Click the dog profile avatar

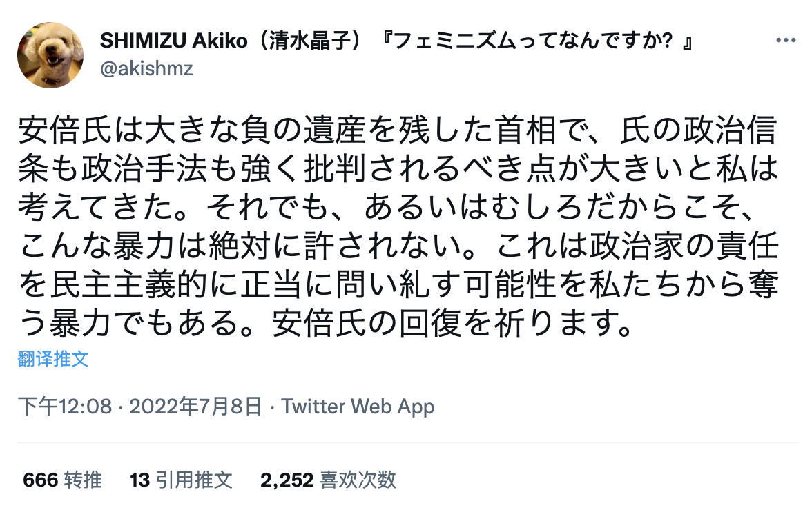point(50,55)
